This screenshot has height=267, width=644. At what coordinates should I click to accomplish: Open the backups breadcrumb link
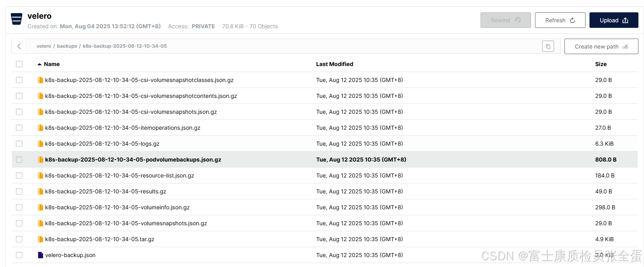click(67, 46)
